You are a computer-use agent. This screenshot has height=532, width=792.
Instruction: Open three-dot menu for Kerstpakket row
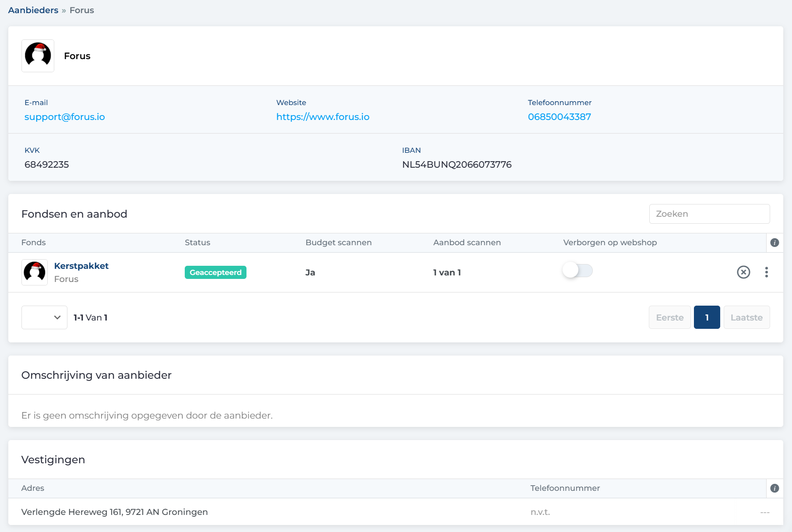pos(766,272)
